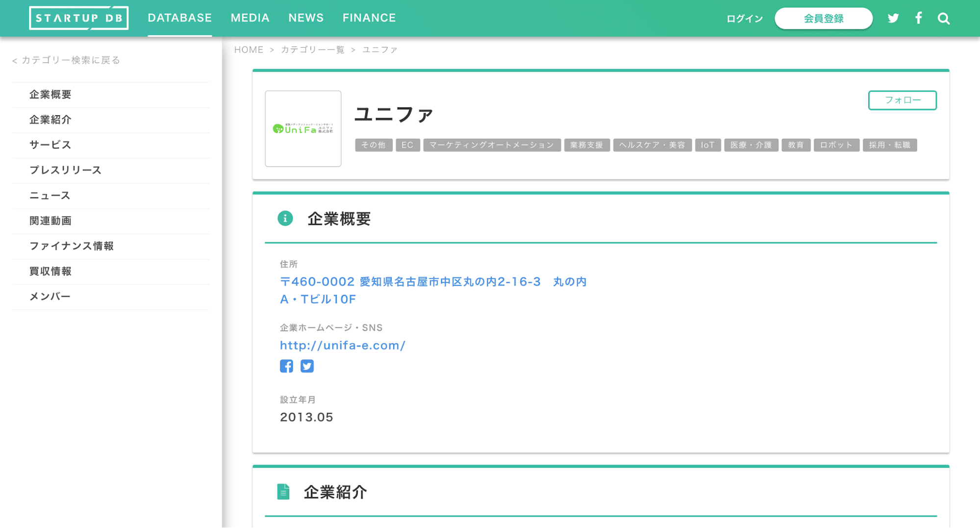Click the 企業ホームページ・SNS label
Screen dimensions: 980x528
tap(331, 327)
